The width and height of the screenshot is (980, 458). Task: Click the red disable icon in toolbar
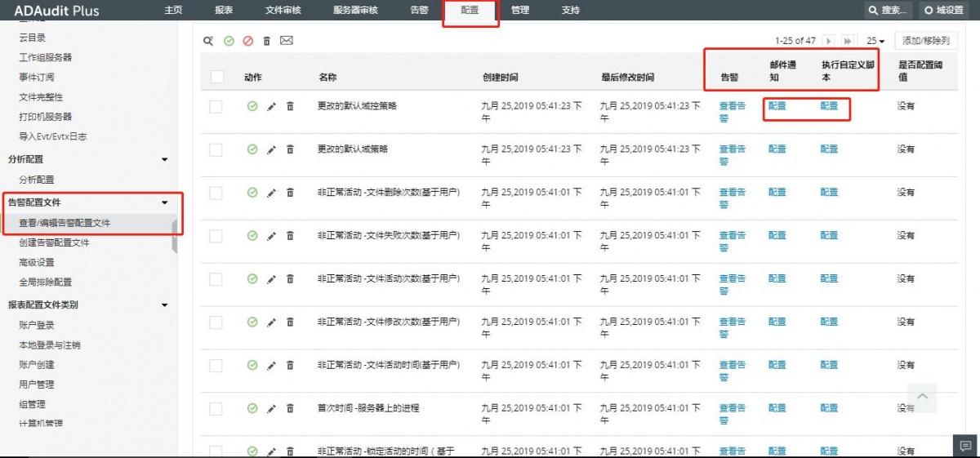(x=247, y=41)
